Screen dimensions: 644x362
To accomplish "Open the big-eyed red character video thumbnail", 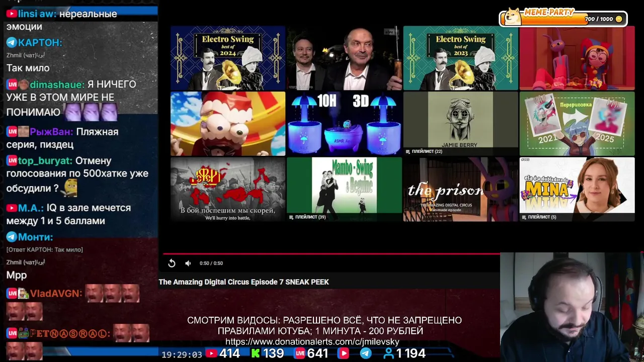I will click(x=228, y=124).
